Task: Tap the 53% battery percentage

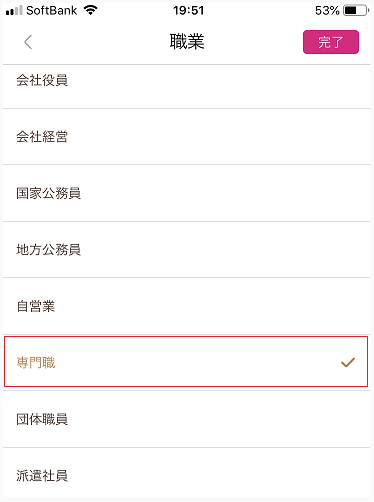Action: (x=327, y=11)
